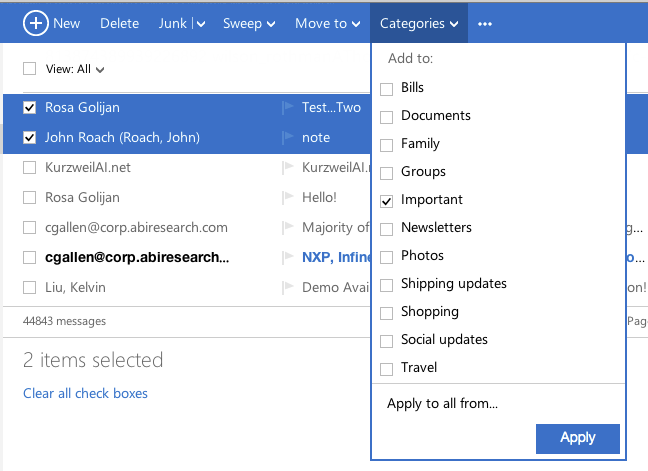The image size is (648, 471).
Task: Check the Documents category checkbox
Action: [386, 117]
